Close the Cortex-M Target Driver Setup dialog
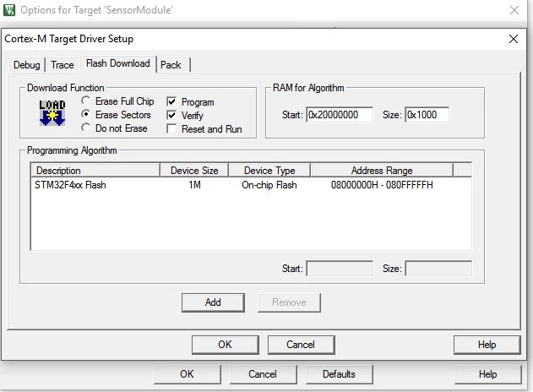This screenshot has width=533, height=392. [514, 39]
